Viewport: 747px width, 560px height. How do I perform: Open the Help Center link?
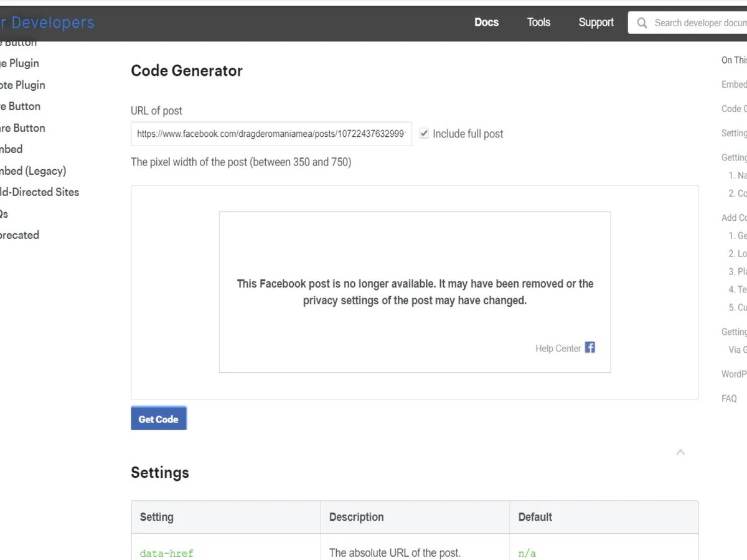(x=558, y=348)
